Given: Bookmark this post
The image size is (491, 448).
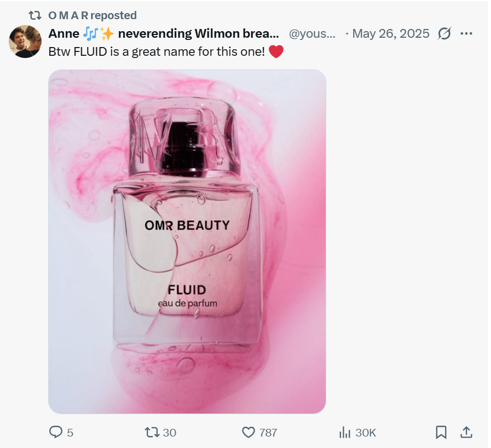Looking at the screenshot, I should point(441,432).
